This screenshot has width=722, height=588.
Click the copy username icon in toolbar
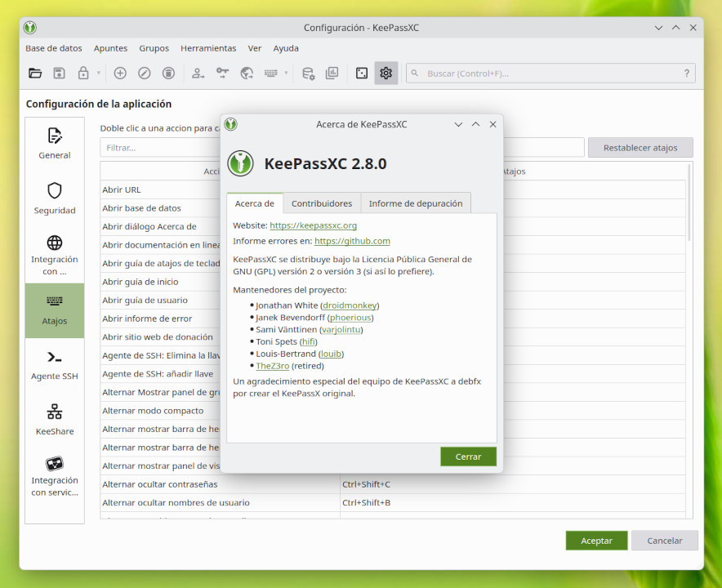click(198, 73)
